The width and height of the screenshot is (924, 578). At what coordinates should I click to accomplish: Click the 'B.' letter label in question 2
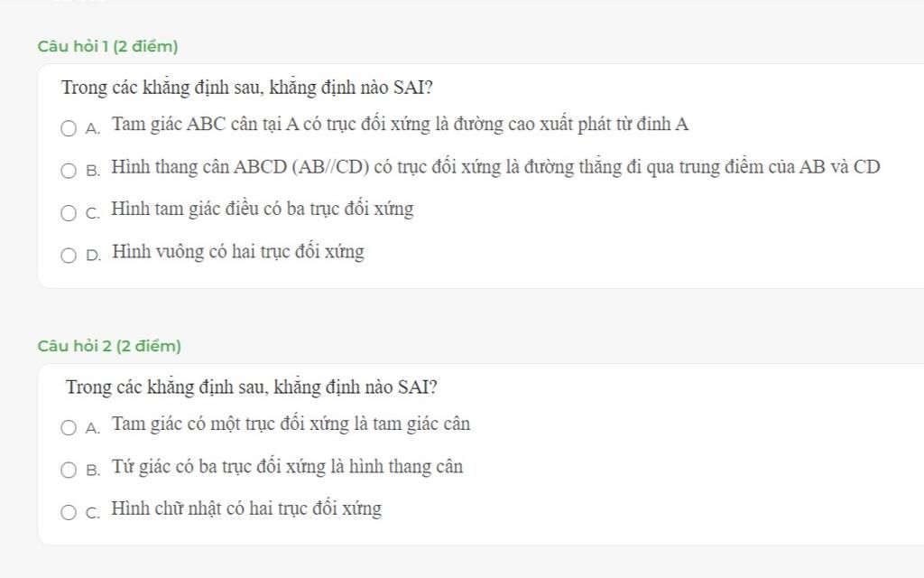(x=93, y=470)
